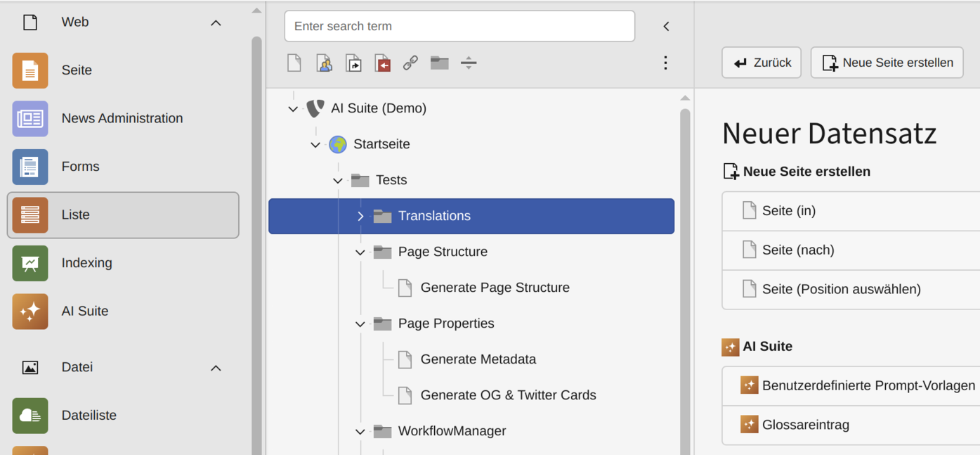Open the Seite module icon
Image resolution: width=980 pixels, height=455 pixels.
(x=30, y=70)
